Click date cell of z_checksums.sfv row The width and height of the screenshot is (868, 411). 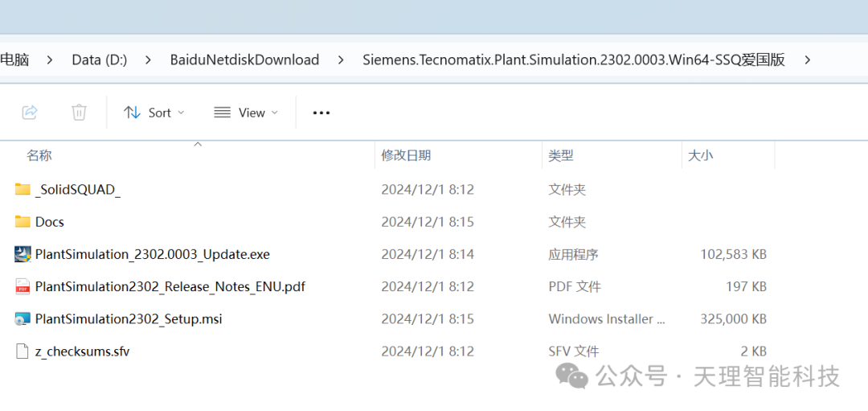point(428,351)
